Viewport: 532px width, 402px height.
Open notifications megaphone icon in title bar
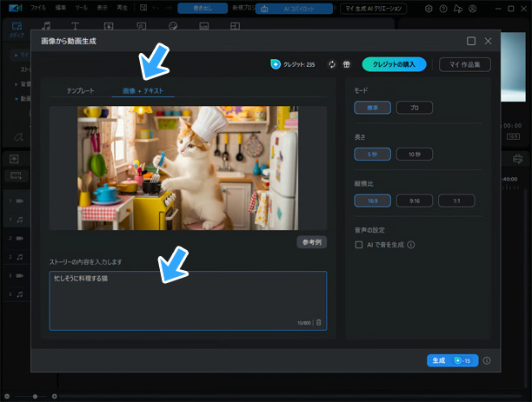[x=458, y=9]
